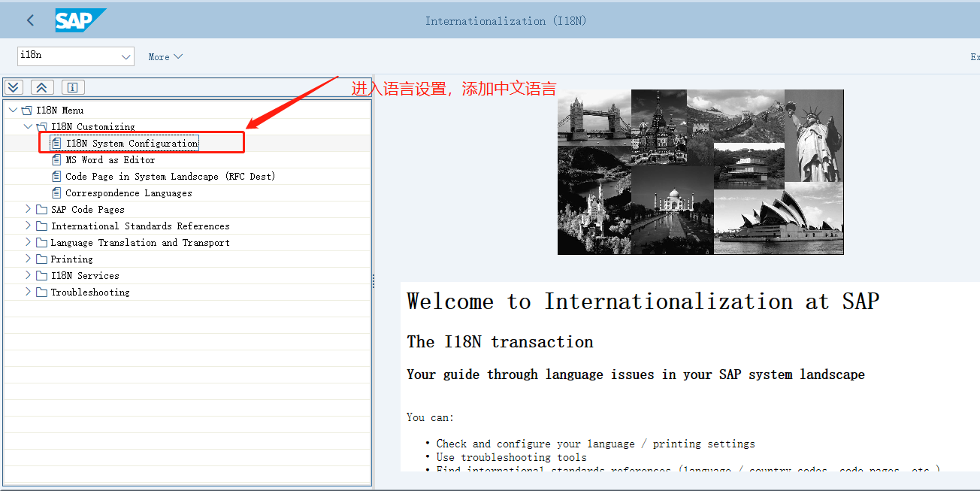Collapse the I18N Customizing node

[x=29, y=126]
